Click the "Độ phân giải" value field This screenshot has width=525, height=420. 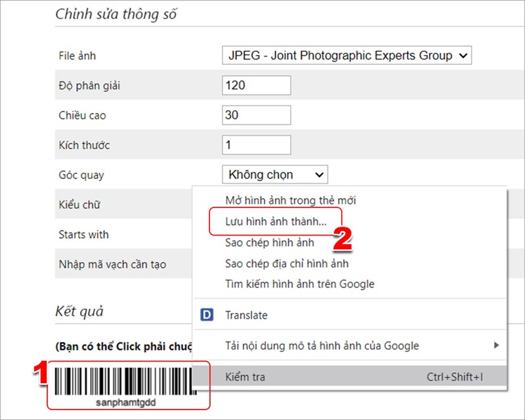pos(256,85)
